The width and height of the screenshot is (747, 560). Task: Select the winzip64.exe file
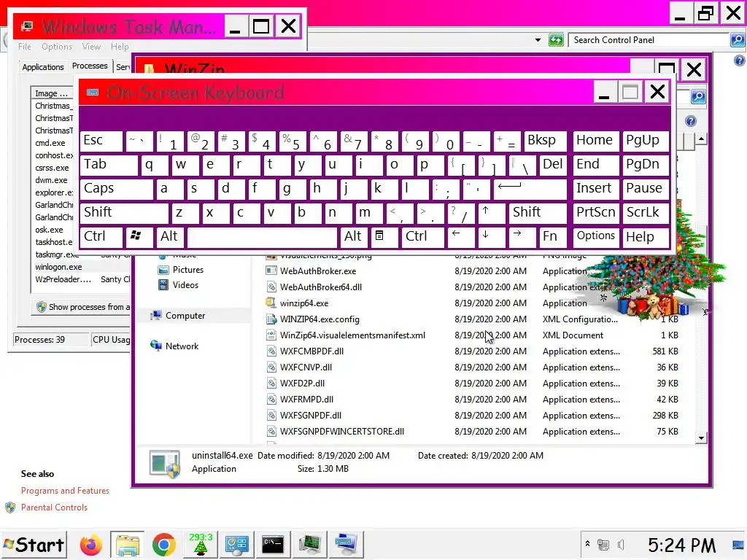pos(304,303)
